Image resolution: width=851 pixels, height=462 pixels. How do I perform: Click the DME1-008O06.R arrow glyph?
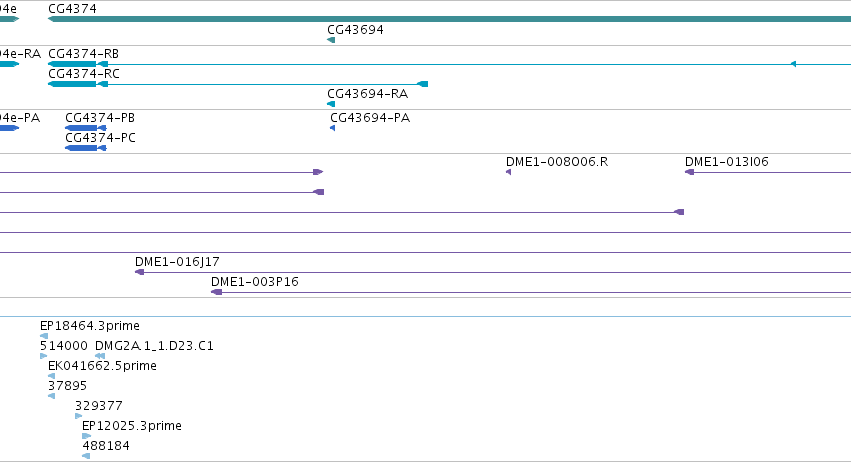[x=509, y=172]
